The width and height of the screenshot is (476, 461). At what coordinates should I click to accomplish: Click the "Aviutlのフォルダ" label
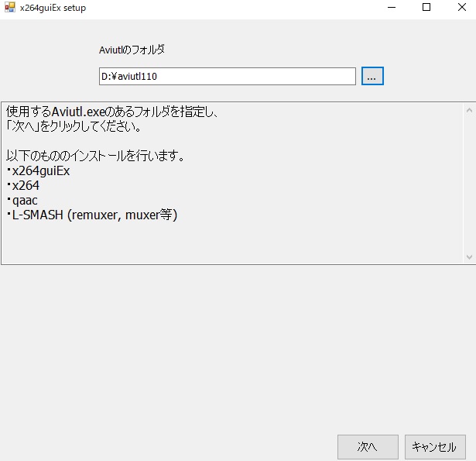pos(132,50)
